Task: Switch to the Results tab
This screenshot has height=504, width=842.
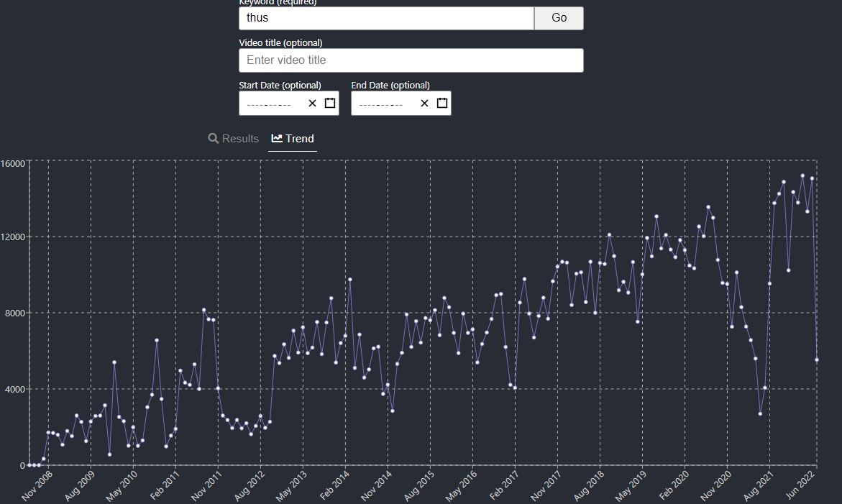Action: point(234,139)
